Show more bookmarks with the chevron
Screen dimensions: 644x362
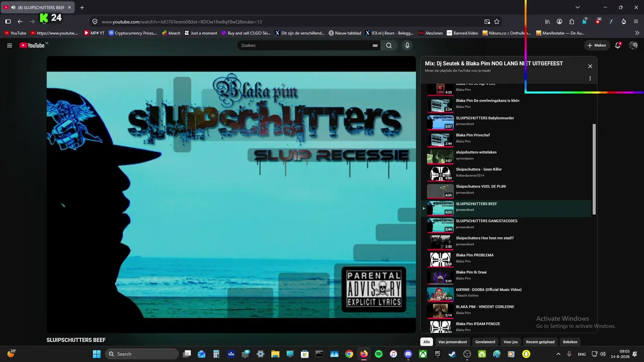click(637, 33)
